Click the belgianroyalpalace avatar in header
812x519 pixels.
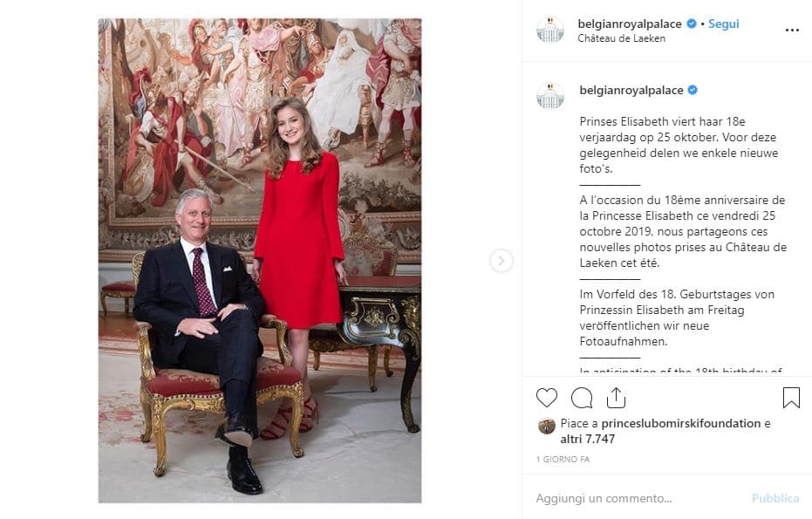[x=550, y=30]
